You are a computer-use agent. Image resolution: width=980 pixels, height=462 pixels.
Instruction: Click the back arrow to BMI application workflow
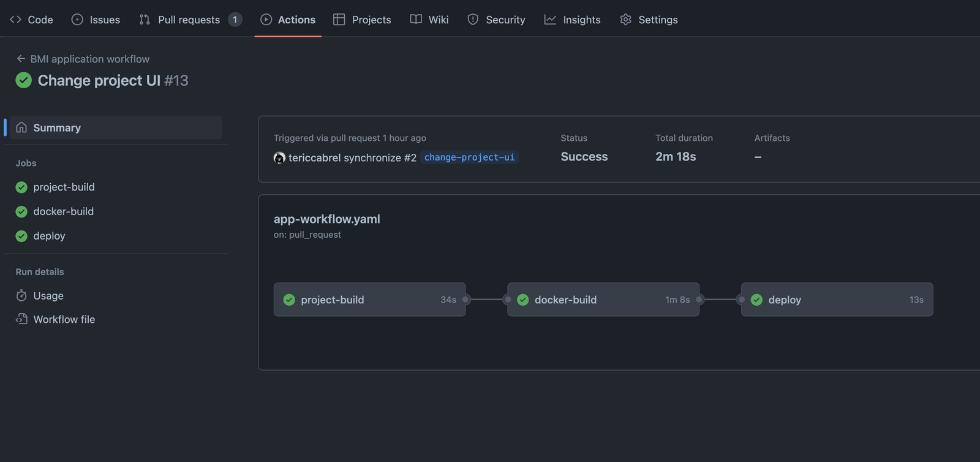coord(21,59)
